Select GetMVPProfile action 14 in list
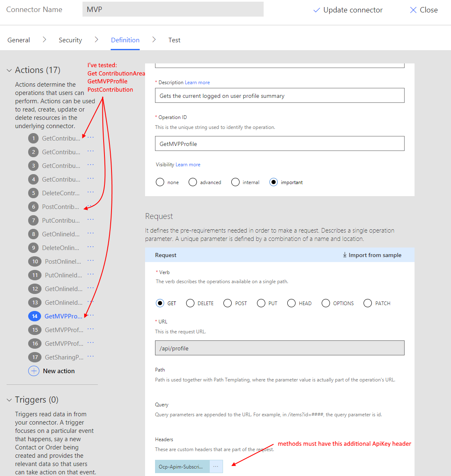The image size is (451, 476). [63, 316]
